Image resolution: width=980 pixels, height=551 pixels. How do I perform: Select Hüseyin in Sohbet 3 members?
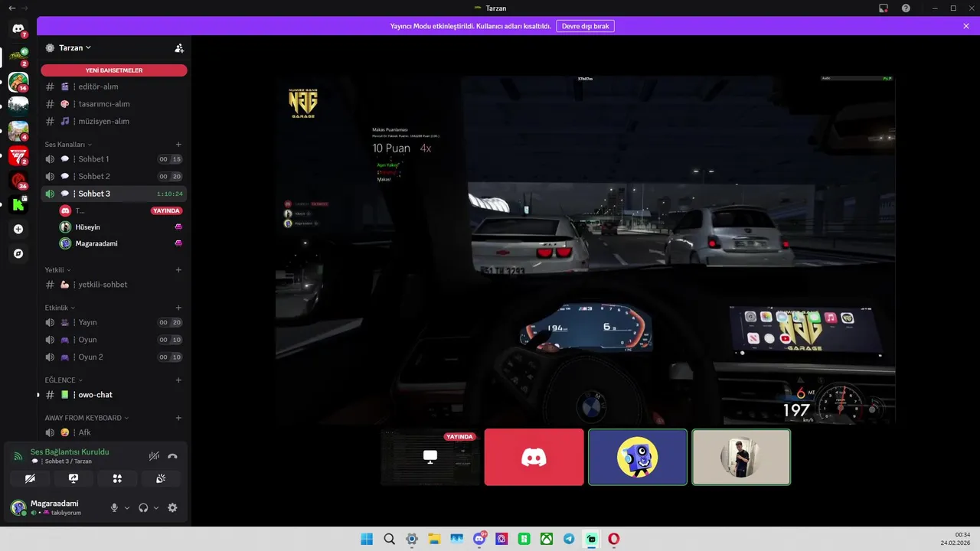(121, 227)
